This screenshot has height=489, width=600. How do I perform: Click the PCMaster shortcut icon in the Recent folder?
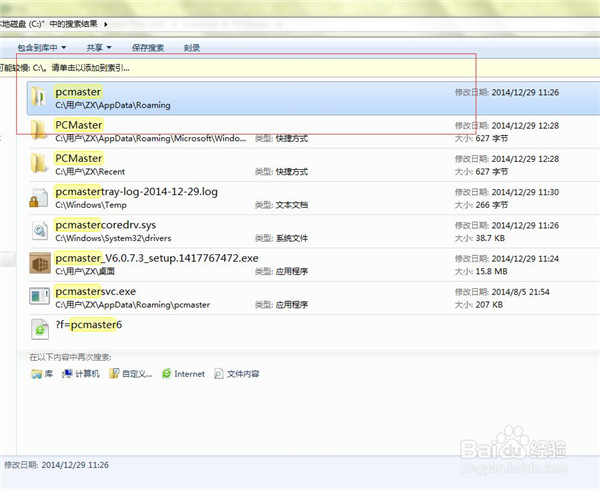click(39, 164)
